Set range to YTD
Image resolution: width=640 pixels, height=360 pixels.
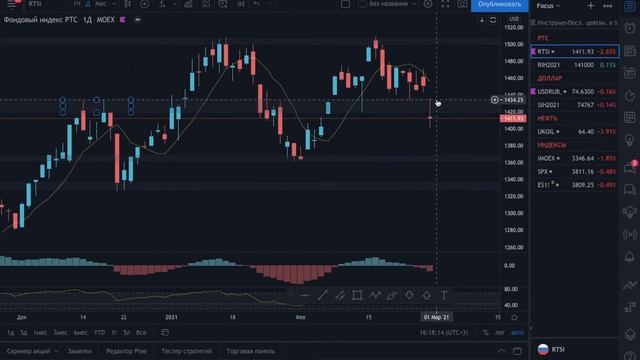[99, 333]
